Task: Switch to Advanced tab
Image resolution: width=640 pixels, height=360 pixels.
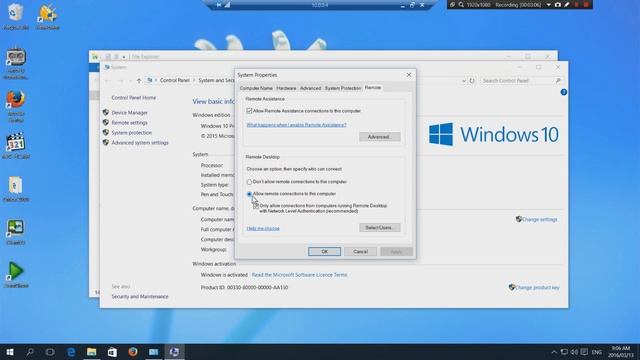Action: (x=310, y=88)
